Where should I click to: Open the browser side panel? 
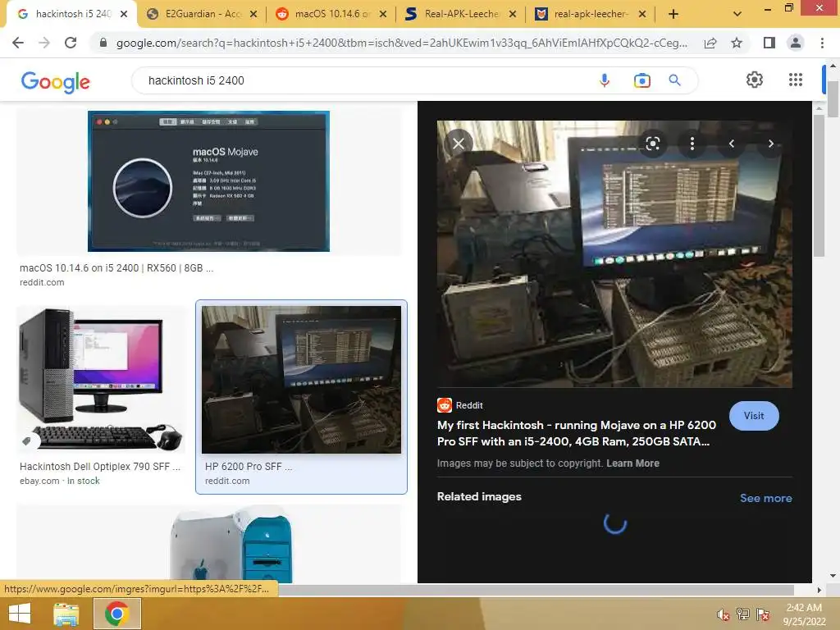769,43
